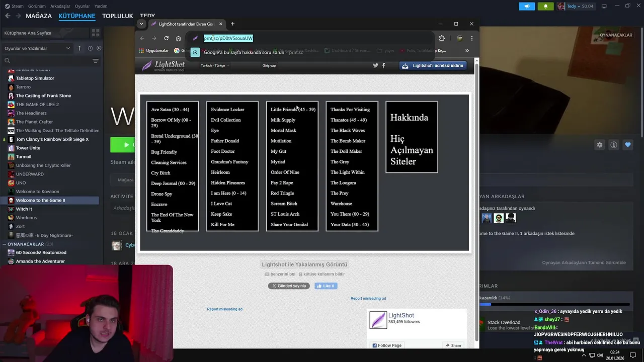Go back in Steam navigation arrow

(x=8, y=16)
